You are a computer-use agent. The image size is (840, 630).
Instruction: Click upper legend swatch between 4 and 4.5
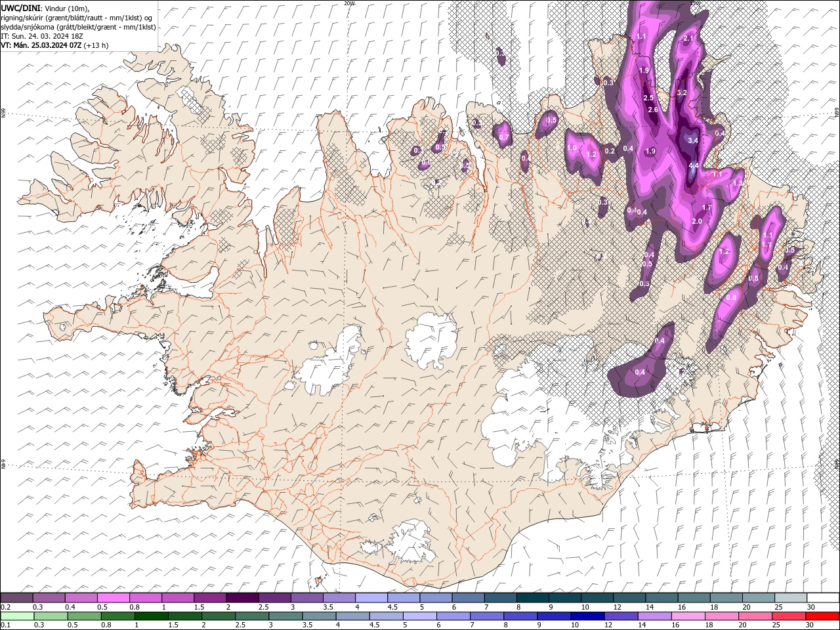371,598
